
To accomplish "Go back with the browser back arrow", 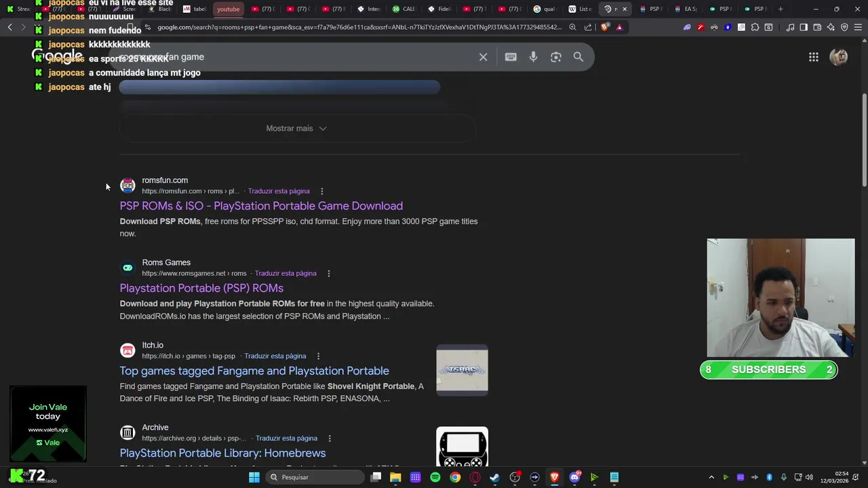I will point(9,27).
